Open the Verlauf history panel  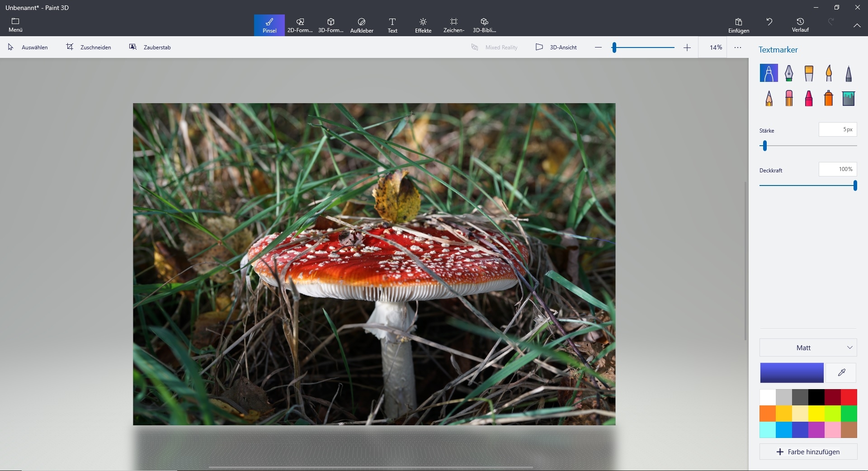[800, 25]
